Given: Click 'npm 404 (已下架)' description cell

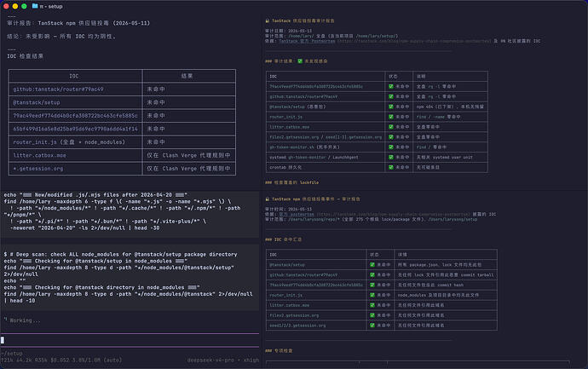Looking at the screenshot, I should tap(450, 107).
